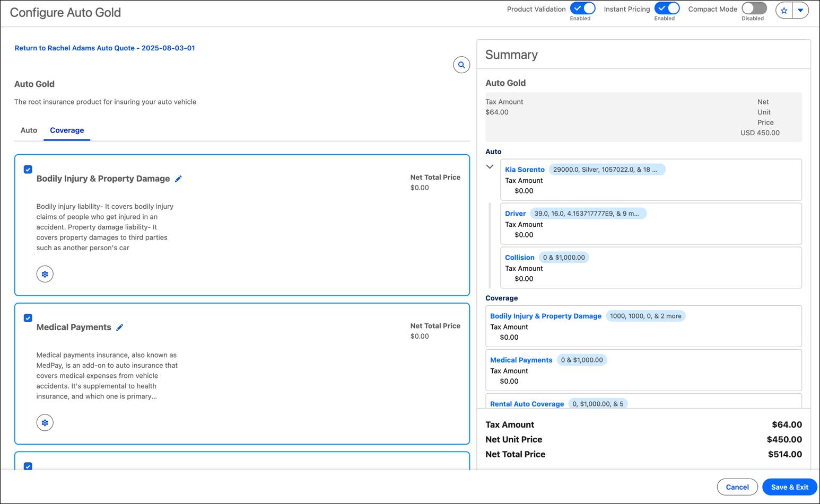The image size is (820, 504).
Task: Open Bodily Injury & Property Damage summary link
Action: [x=546, y=316]
